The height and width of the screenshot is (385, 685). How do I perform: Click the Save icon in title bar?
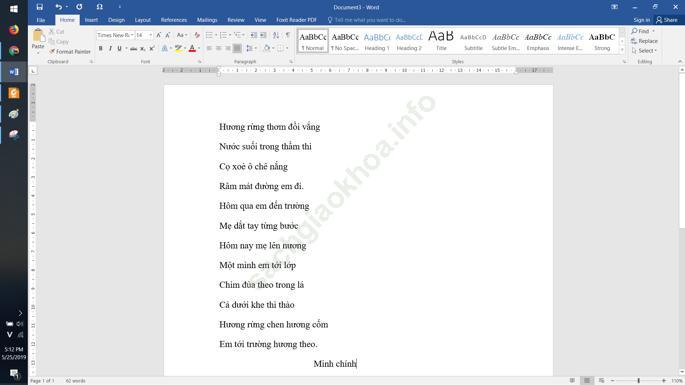coord(39,7)
